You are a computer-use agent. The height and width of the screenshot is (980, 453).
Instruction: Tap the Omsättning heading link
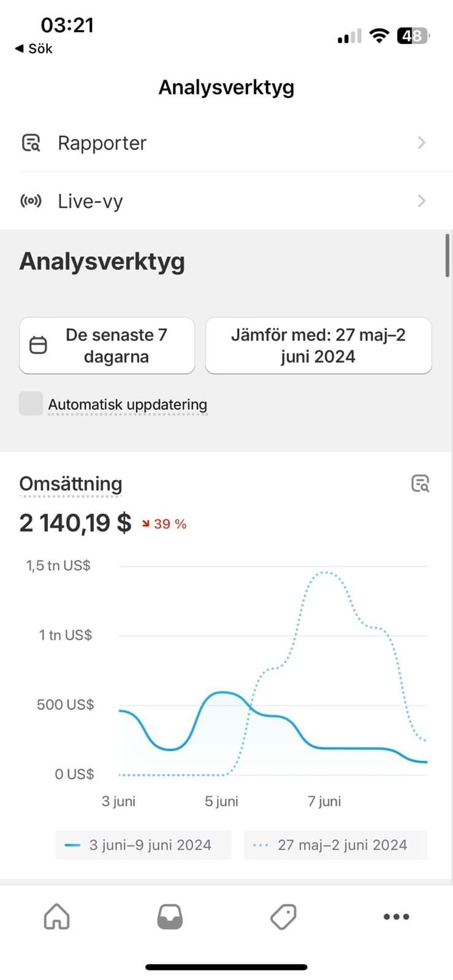pos(70,483)
